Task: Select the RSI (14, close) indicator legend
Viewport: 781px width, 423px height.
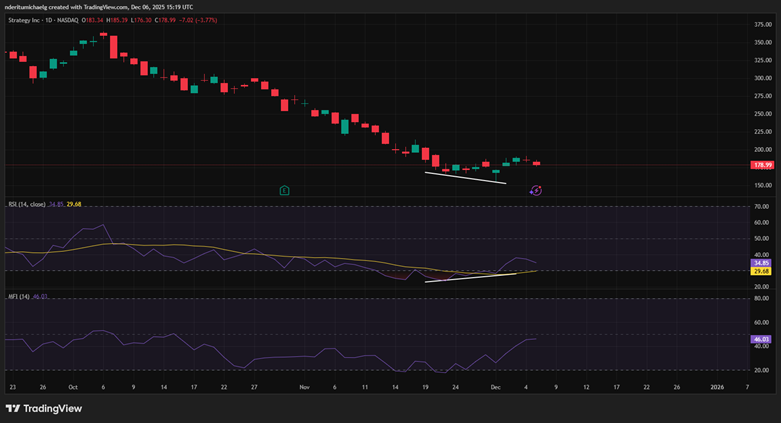Action: point(24,205)
